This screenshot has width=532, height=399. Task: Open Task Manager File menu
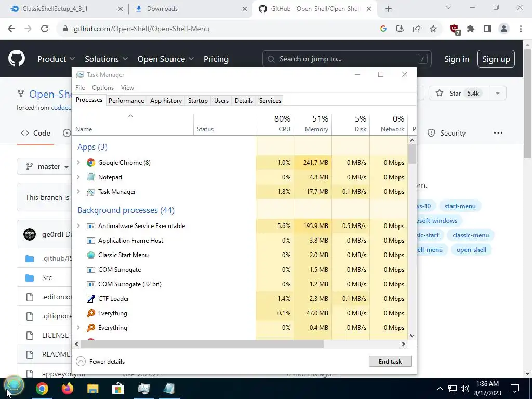80,87
